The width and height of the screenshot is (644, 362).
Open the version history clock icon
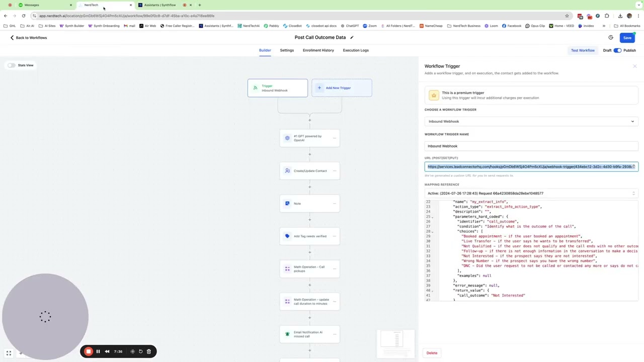611,38
